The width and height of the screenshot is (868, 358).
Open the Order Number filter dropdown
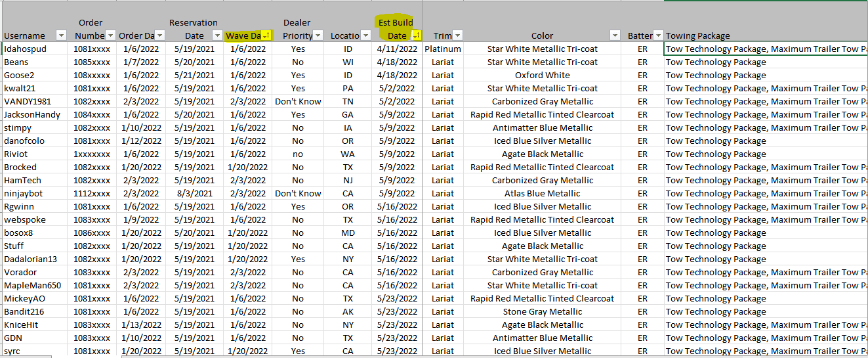[111, 35]
